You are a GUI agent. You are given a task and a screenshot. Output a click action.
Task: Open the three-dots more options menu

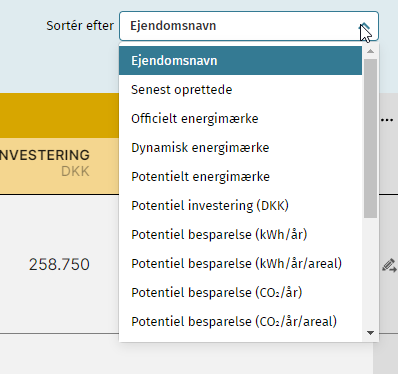pos(387,120)
